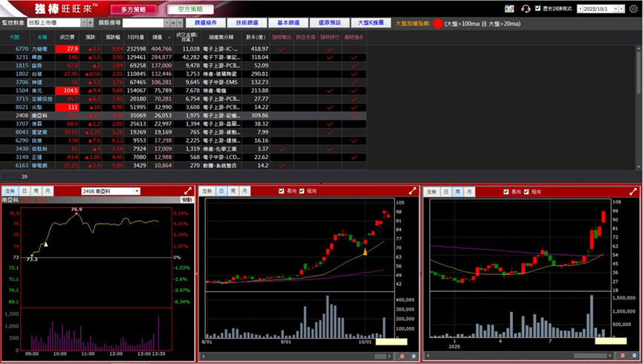Uncheck 長均 in the middle chart
The height and width of the screenshot is (364, 643).
(x=281, y=192)
